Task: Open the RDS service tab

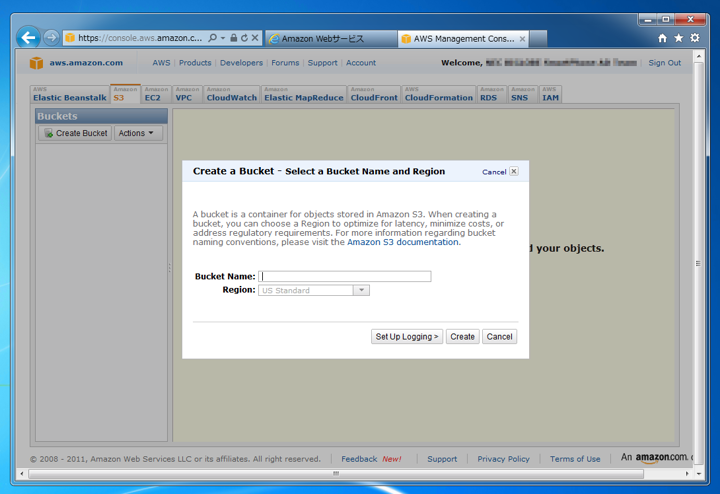Action: (492, 94)
